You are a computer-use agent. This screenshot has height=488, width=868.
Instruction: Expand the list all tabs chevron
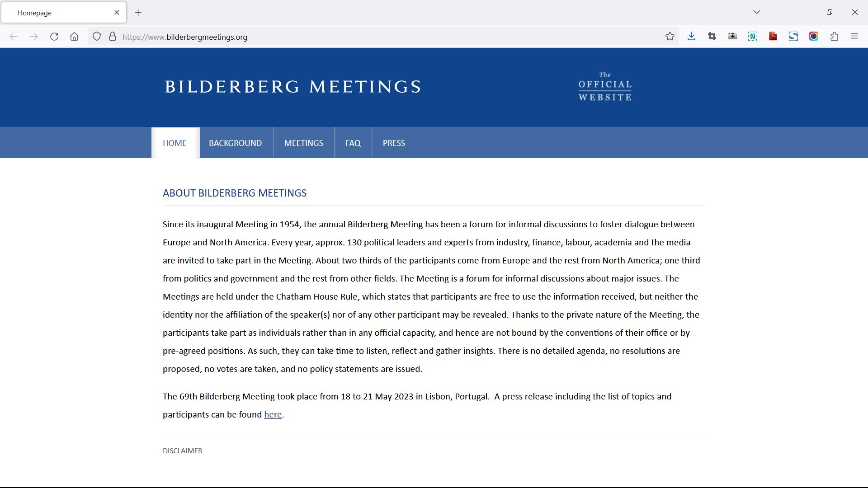point(757,12)
